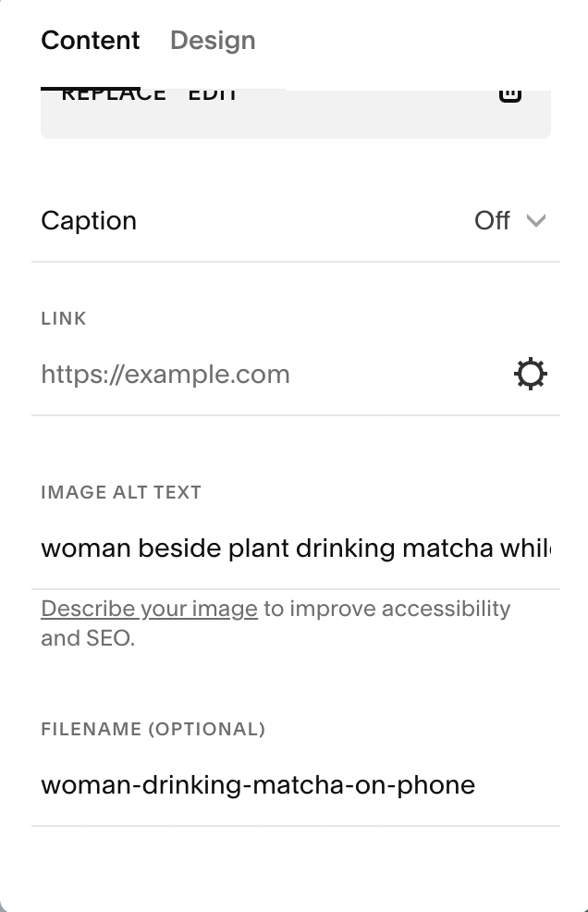Open the 'Describe your image' link
The width and height of the screenshot is (588, 912).
point(149,609)
